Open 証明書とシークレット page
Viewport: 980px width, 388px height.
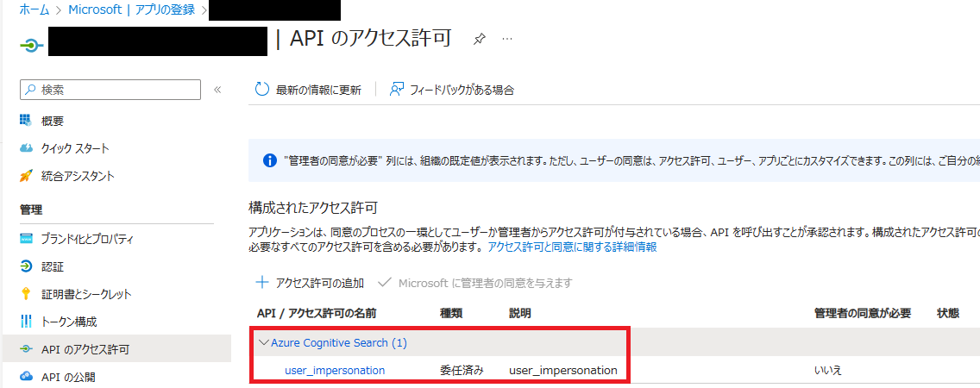pyautogui.click(x=86, y=294)
